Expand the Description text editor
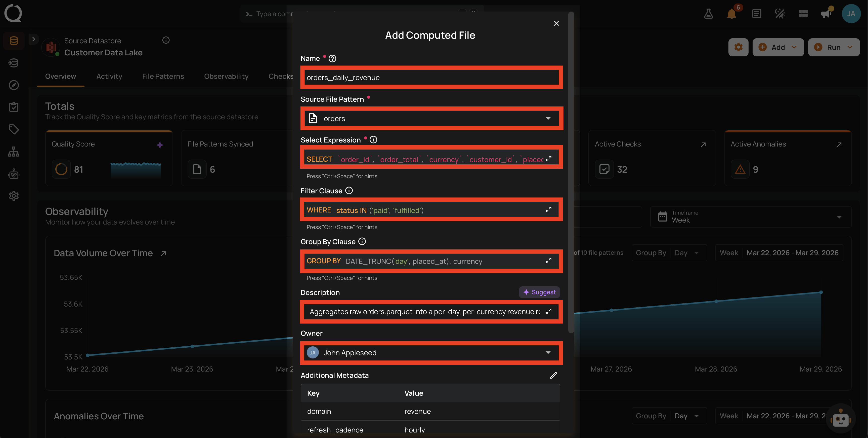This screenshot has height=438, width=868. [549, 311]
